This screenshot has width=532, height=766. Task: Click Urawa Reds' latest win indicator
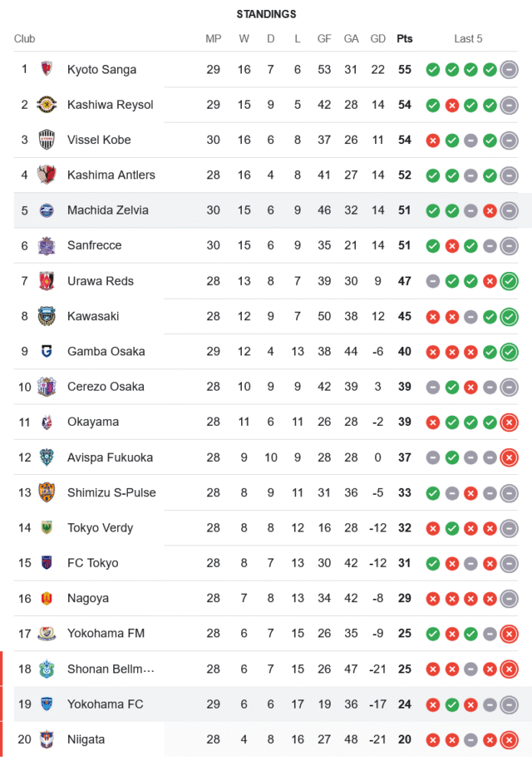click(x=509, y=281)
